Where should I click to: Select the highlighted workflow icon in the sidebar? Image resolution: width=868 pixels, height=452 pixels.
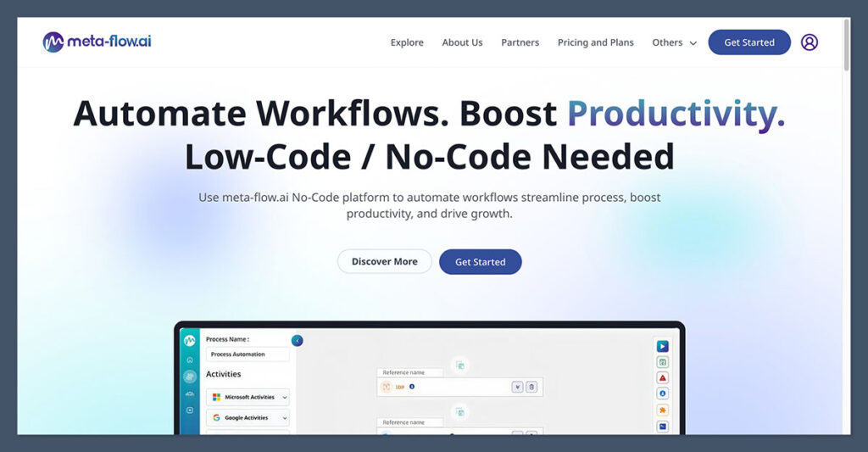click(x=190, y=377)
